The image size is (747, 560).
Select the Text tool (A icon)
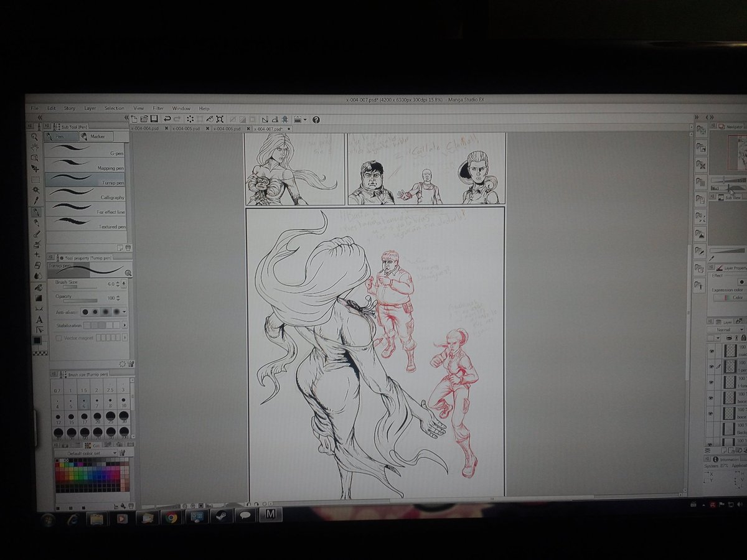[x=39, y=319]
